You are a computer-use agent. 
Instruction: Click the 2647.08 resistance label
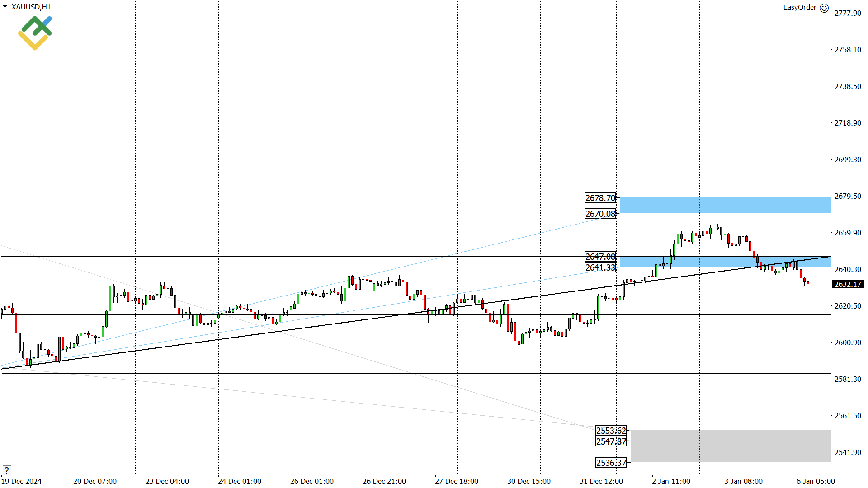(600, 257)
